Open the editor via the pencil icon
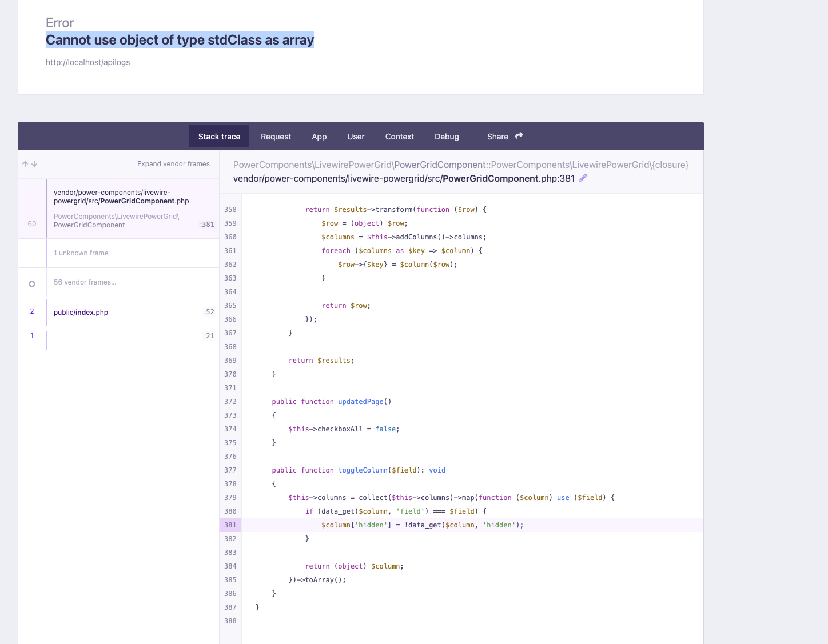 [583, 178]
